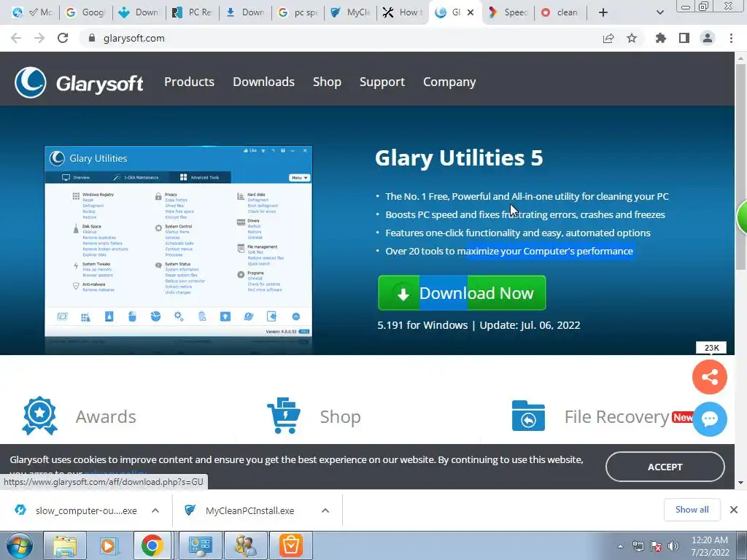Show all downloads
The width and height of the screenshot is (747, 560).
[x=692, y=510]
